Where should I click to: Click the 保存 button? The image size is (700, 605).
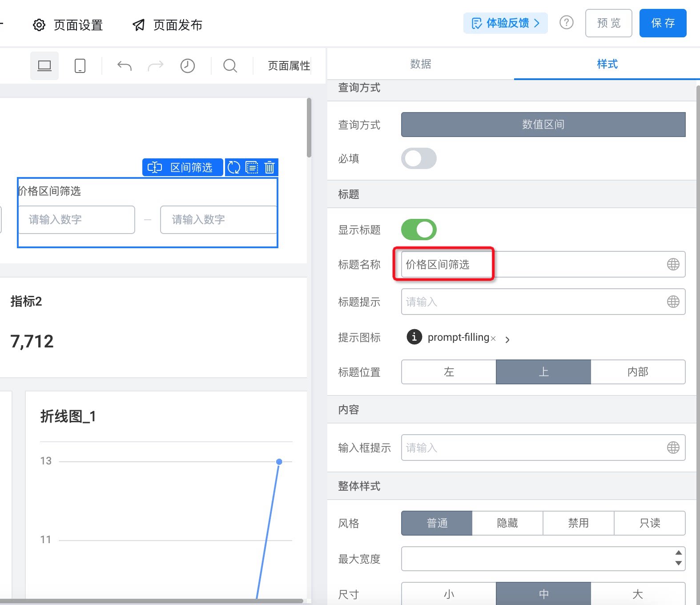pos(663,23)
